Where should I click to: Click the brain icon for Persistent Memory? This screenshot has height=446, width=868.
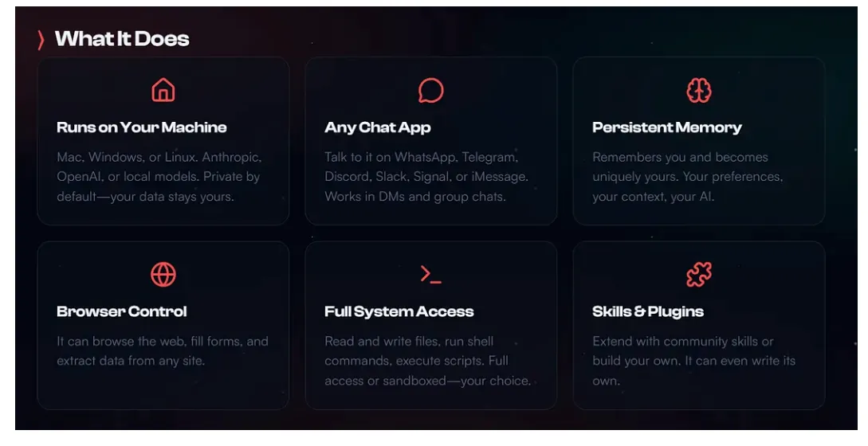tap(699, 90)
